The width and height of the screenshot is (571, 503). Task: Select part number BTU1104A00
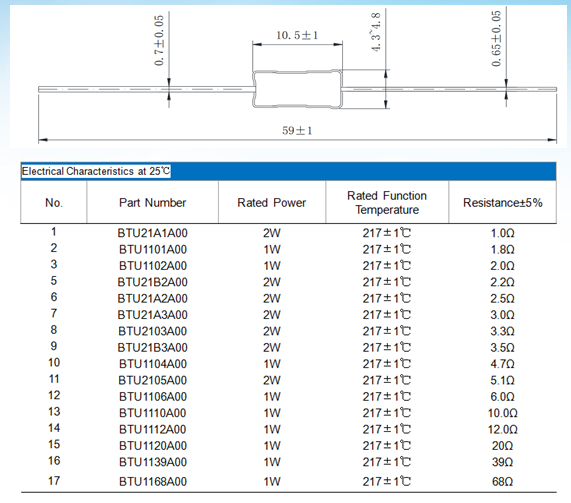pyautogui.click(x=153, y=364)
